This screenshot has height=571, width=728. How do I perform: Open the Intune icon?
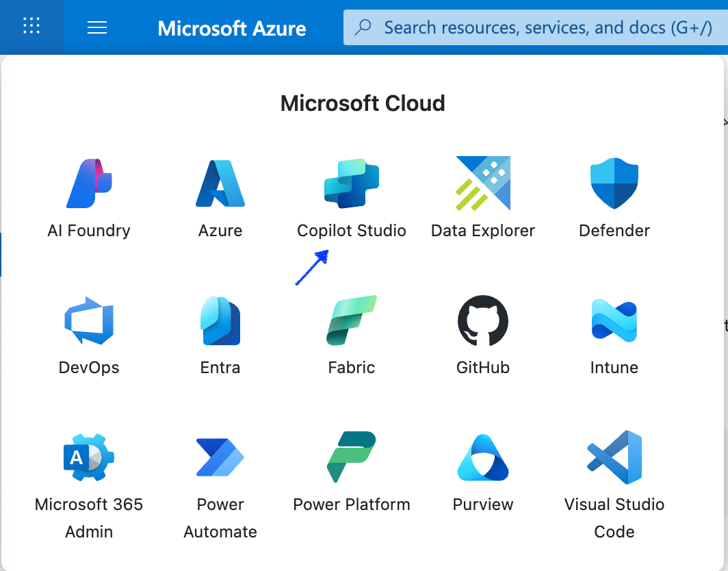(x=614, y=320)
